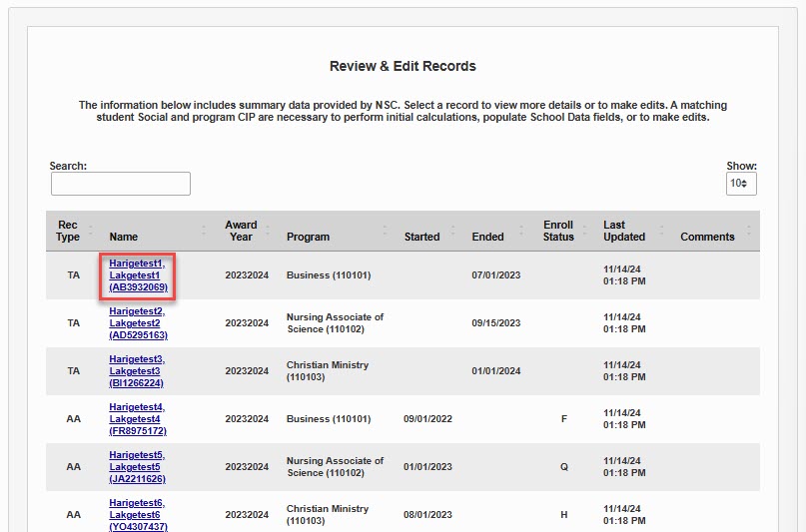The height and width of the screenshot is (532, 806).
Task: Select the Harigetest3, Lakgetest3 (BI1266224) link
Action: (138, 371)
